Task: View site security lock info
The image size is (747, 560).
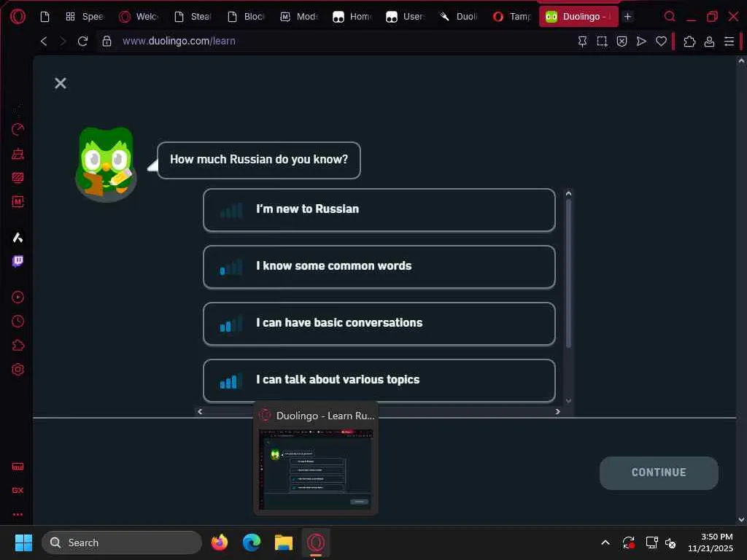Action: pos(107,42)
